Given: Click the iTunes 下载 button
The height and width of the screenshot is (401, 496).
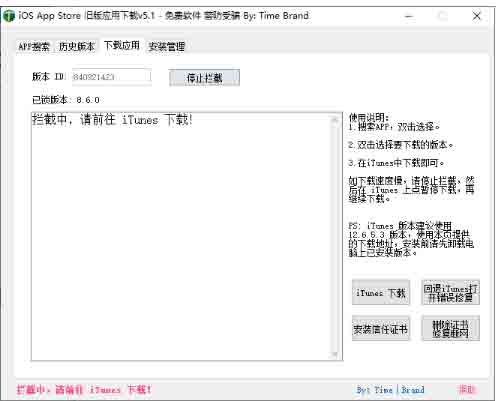Looking at the screenshot, I should point(381,293).
